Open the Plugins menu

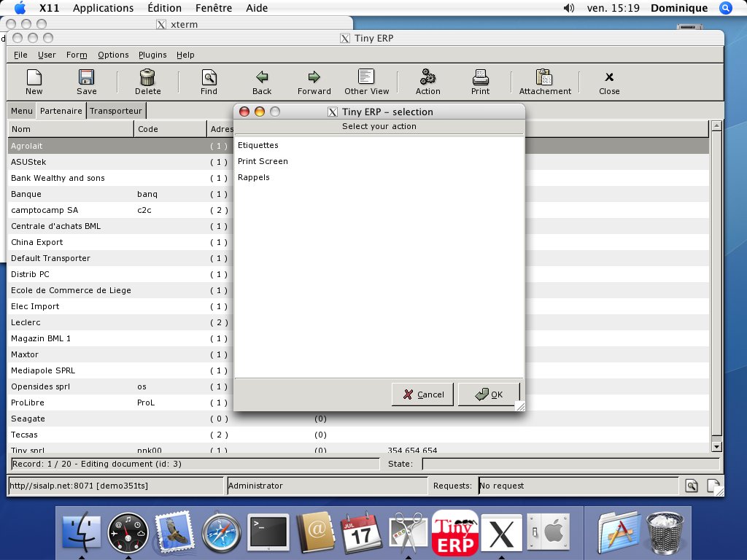tap(152, 55)
